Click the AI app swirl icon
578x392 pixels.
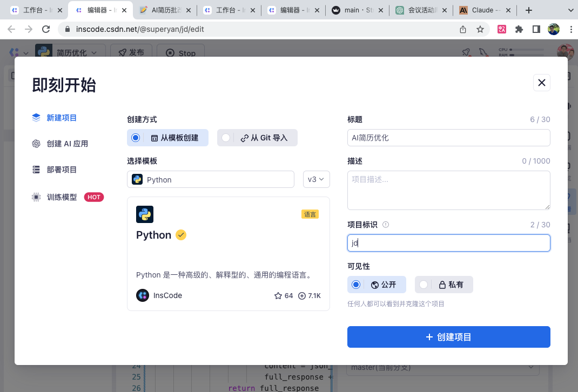(x=36, y=144)
